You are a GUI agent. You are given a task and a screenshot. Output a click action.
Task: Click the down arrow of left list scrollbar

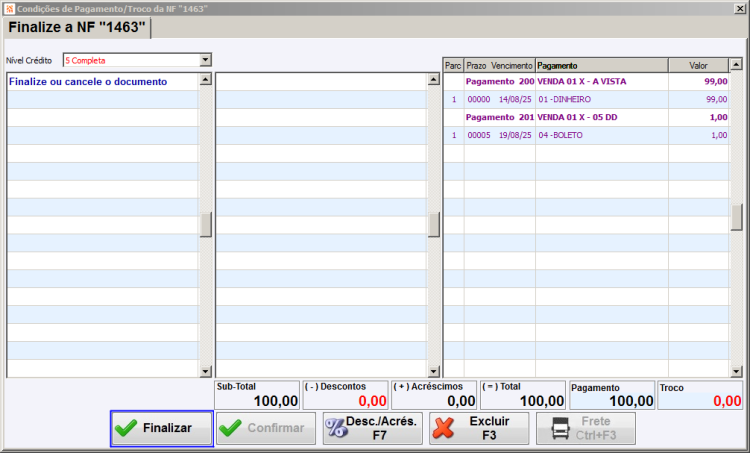click(x=206, y=371)
